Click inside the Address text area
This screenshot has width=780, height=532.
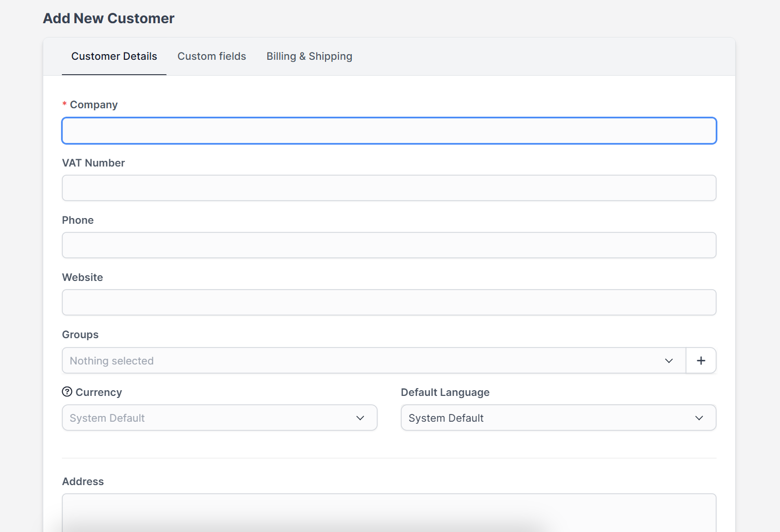(389, 513)
